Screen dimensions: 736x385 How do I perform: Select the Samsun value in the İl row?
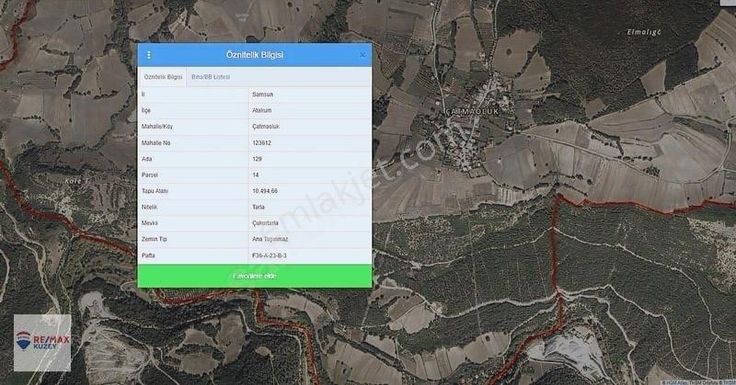click(262, 94)
